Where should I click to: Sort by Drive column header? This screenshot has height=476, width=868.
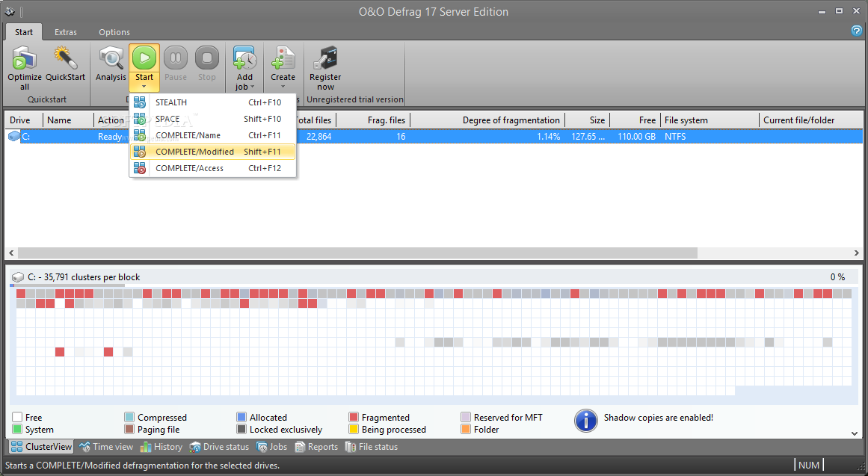pos(24,120)
